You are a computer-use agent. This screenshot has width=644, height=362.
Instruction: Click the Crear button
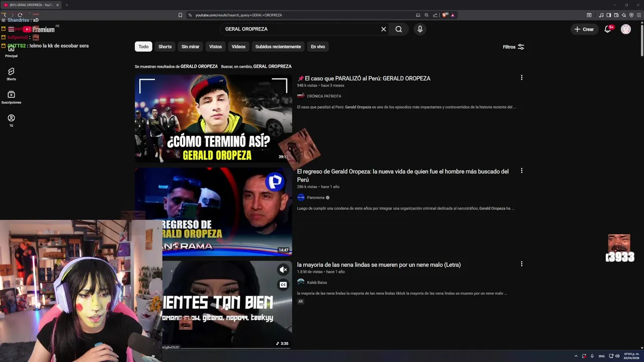[584, 29]
